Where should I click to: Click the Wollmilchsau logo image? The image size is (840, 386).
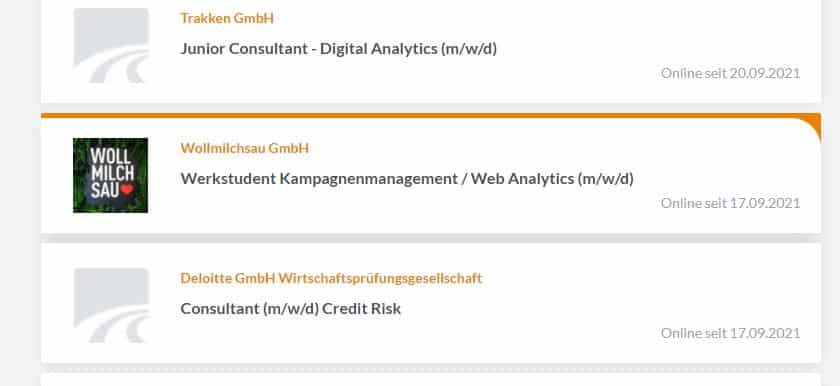[111, 175]
